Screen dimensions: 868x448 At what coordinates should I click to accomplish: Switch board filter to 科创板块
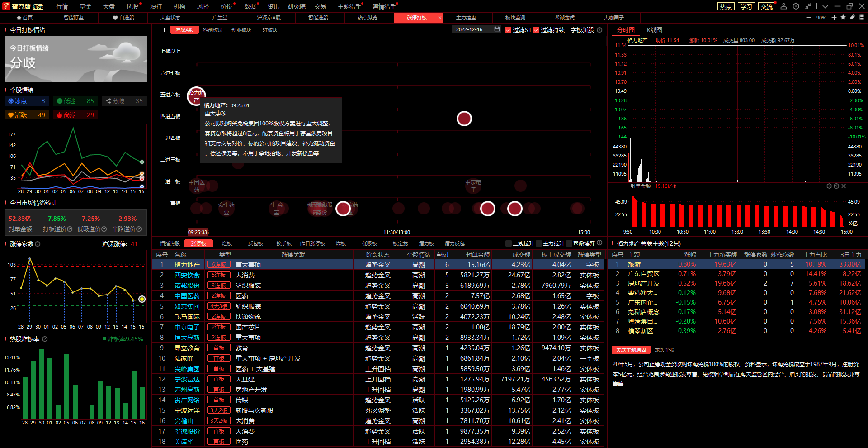[213, 30]
